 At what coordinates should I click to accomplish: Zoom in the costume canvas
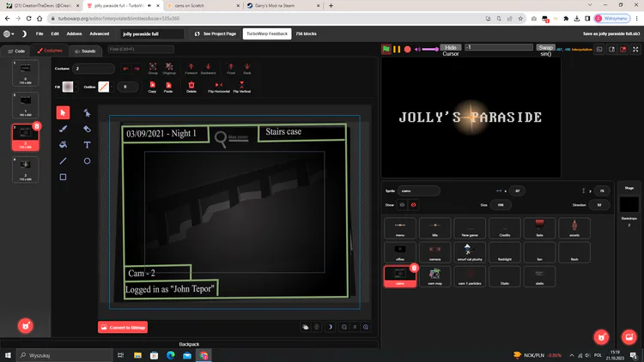[x=366, y=327]
